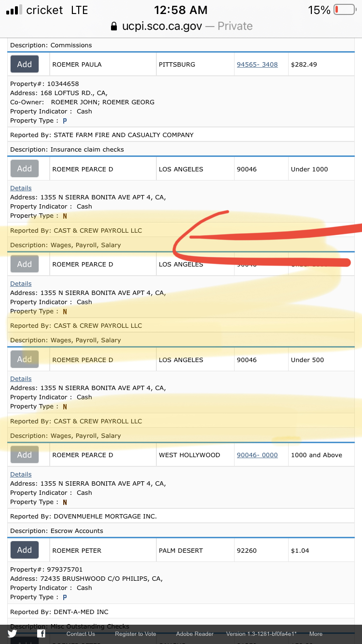Tap the ucpi.sco.ca.gov address bar
The height and width of the screenshot is (644, 362).
[181, 26]
